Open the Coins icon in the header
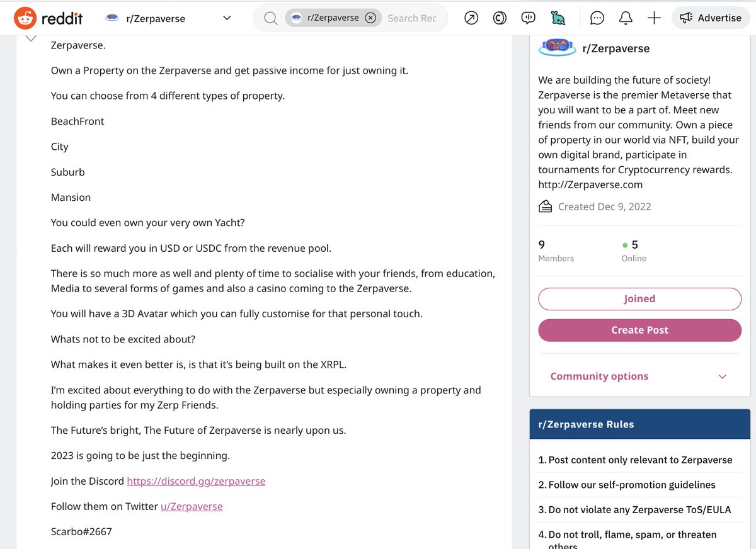The image size is (756, 549). tap(500, 18)
